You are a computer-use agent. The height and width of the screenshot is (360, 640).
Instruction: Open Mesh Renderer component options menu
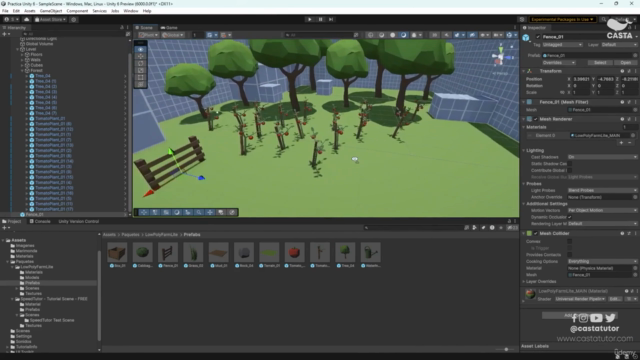click(636, 119)
